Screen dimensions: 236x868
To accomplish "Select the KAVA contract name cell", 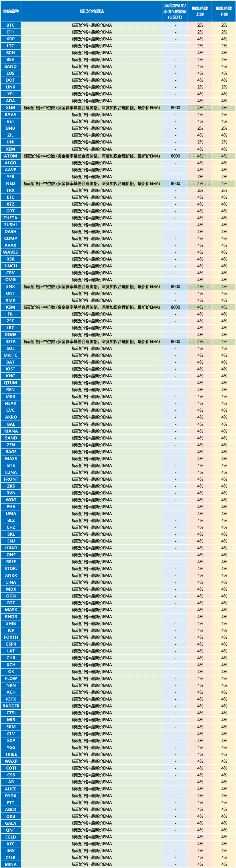I will click(10, 115).
